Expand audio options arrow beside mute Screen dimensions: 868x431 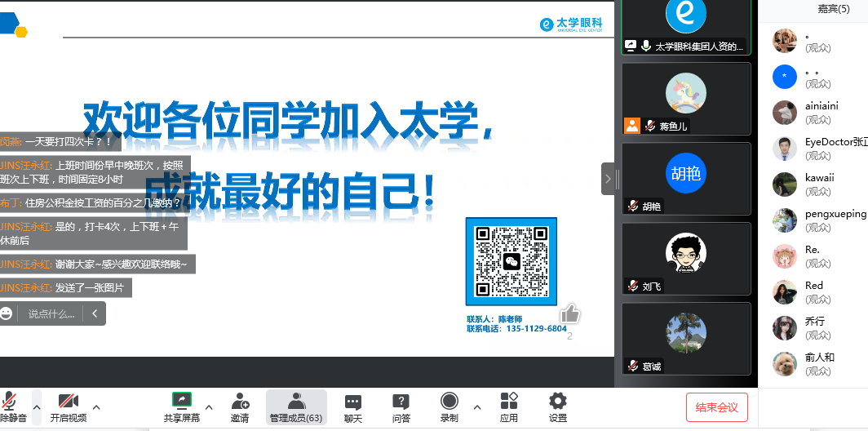[x=36, y=406]
